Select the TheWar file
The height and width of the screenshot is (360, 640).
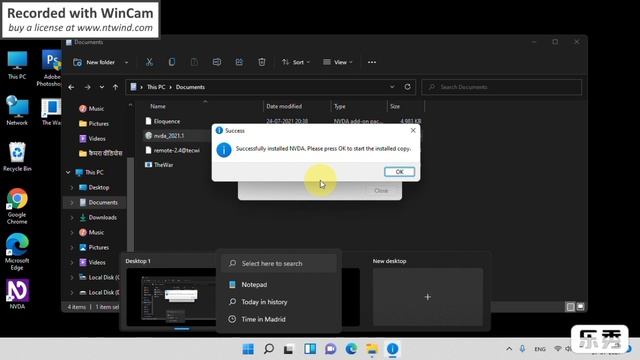[x=159, y=165]
